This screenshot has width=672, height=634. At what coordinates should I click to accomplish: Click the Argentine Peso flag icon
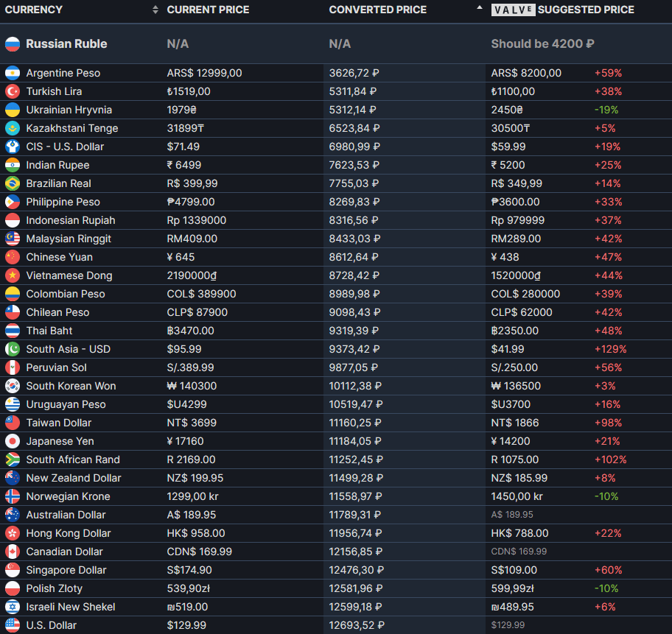coord(12,73)
